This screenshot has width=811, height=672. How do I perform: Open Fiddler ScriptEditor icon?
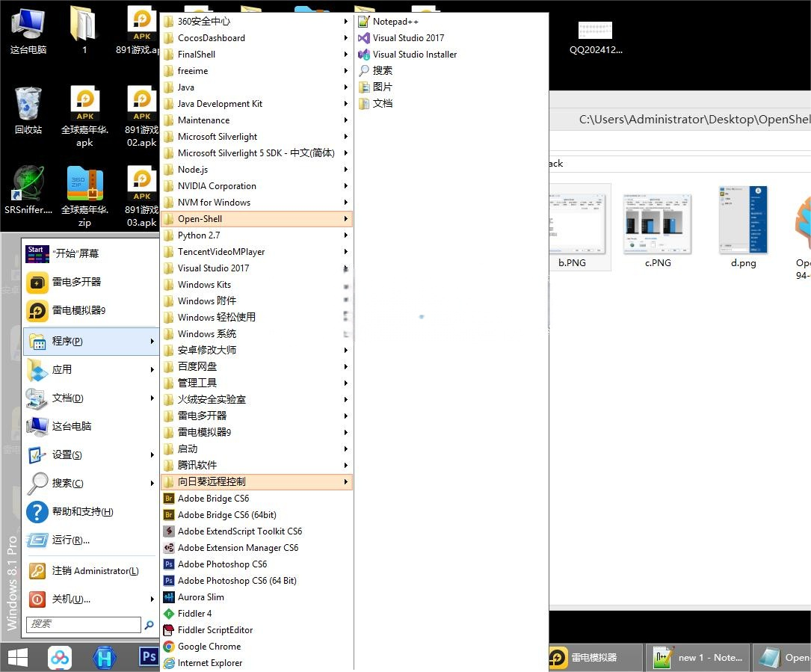pos(169,630)
